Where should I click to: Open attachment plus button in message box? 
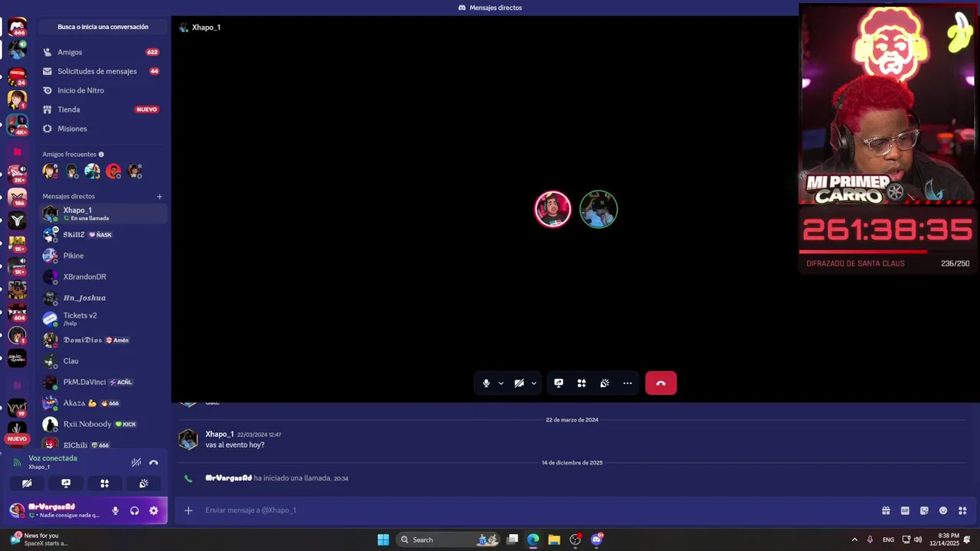point(188,510)
